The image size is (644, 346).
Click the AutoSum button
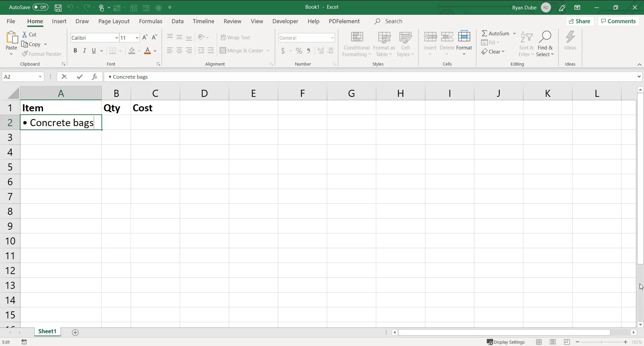click(495, 33)
